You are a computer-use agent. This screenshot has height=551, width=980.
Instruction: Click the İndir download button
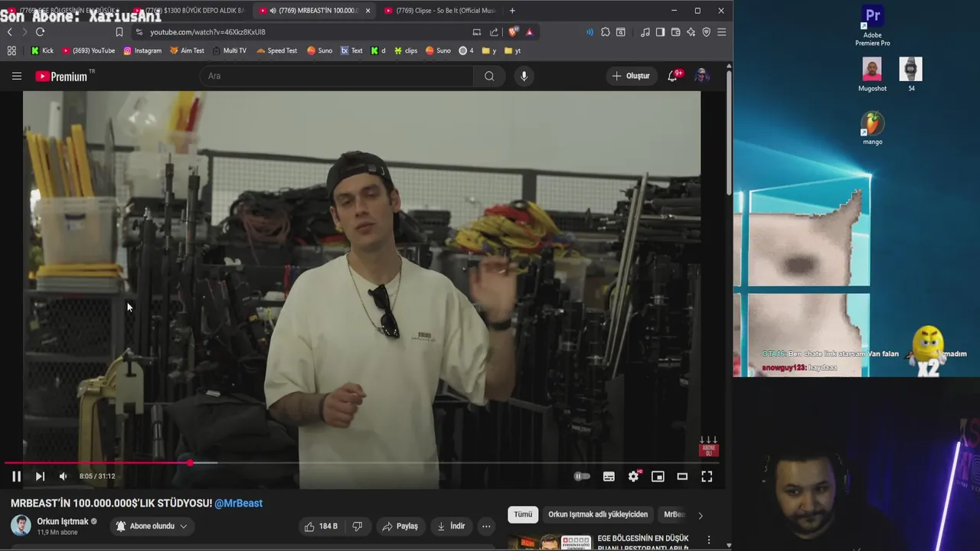[x=451, y=526]
